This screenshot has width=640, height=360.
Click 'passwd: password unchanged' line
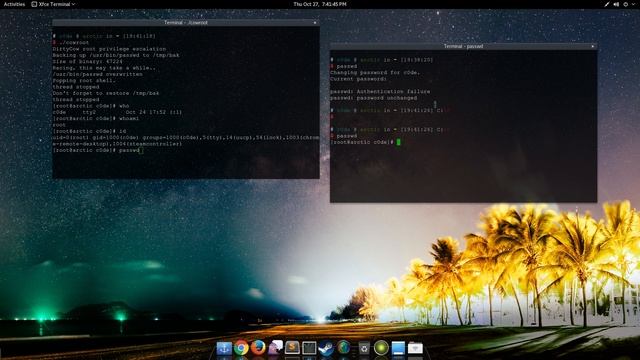point(373,98)
